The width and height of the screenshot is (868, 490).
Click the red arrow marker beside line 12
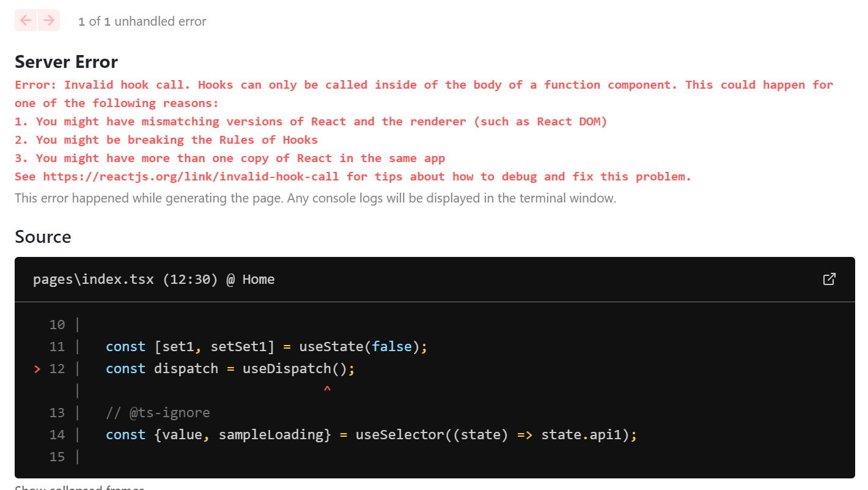37,369
